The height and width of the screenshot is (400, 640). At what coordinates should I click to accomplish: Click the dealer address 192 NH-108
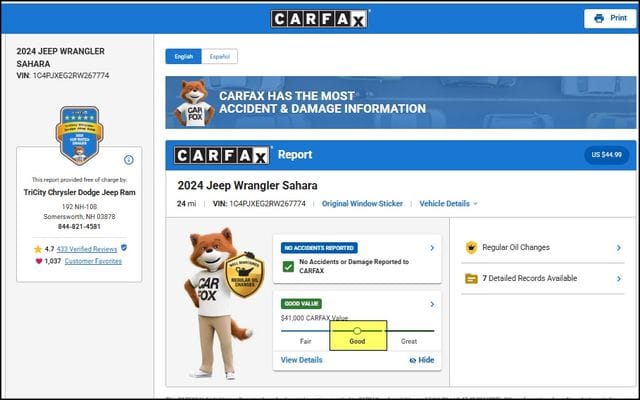(x=80, y=207)
